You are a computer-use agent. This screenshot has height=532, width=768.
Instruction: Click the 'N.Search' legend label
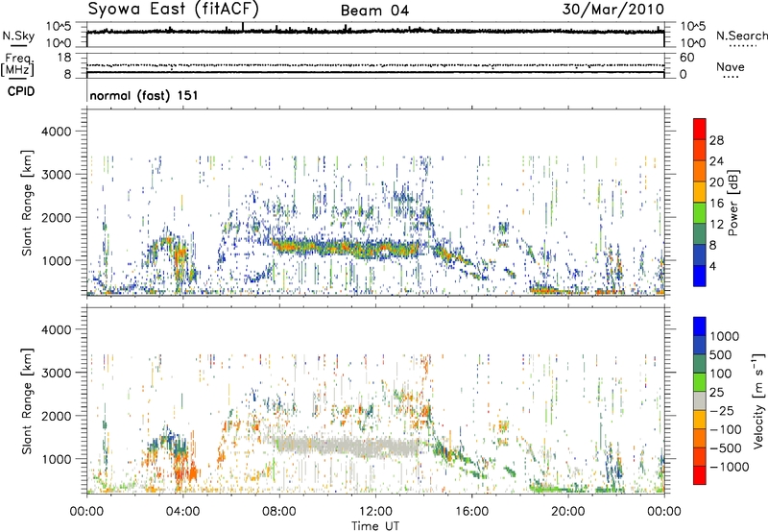741,36
